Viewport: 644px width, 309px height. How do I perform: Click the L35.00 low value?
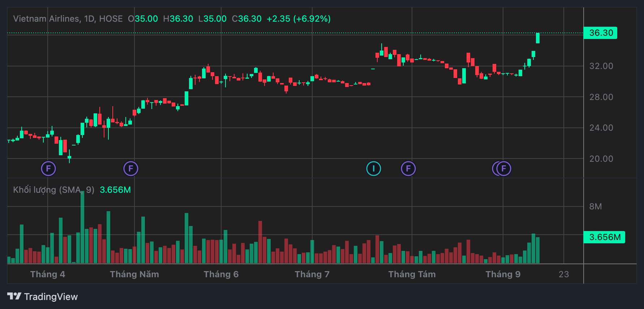pos(212,19)
